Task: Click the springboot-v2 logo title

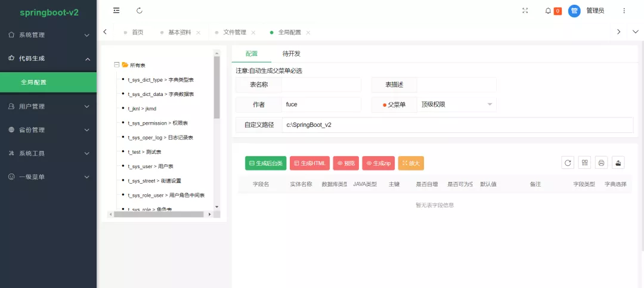Action: (49, 13)
